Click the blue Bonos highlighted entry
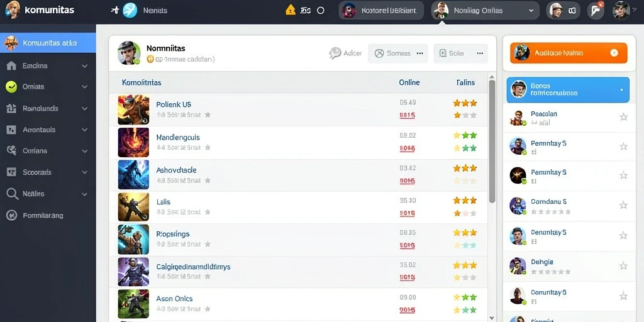Viewport: 644px width, 322px height. 568,89
